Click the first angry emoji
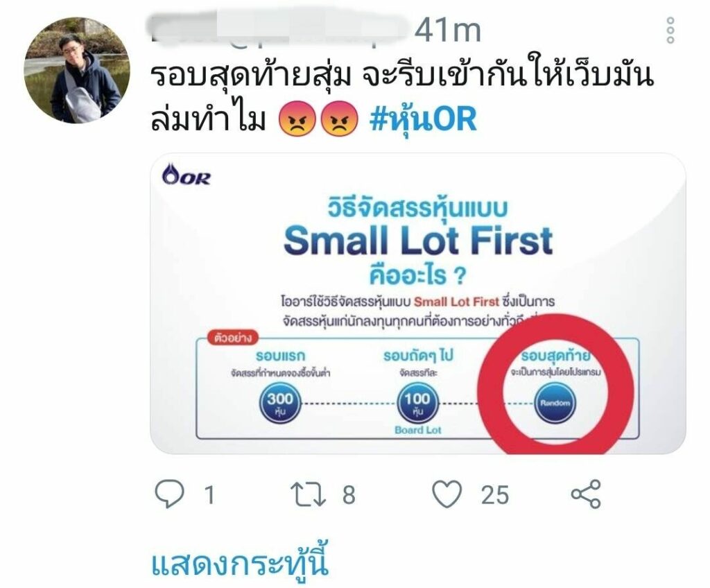 pyautogui.click(x=297, y=119)
